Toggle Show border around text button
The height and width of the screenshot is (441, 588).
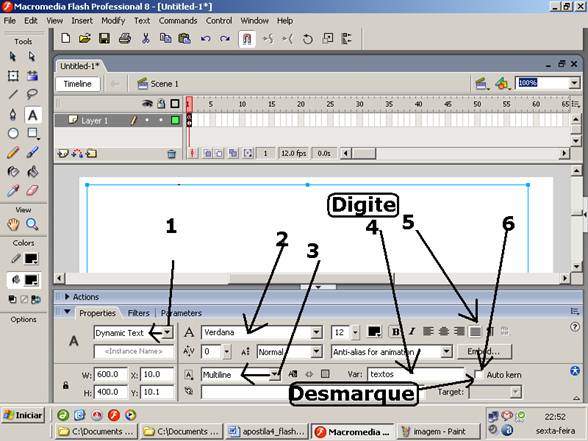click(x=325, y=374)
